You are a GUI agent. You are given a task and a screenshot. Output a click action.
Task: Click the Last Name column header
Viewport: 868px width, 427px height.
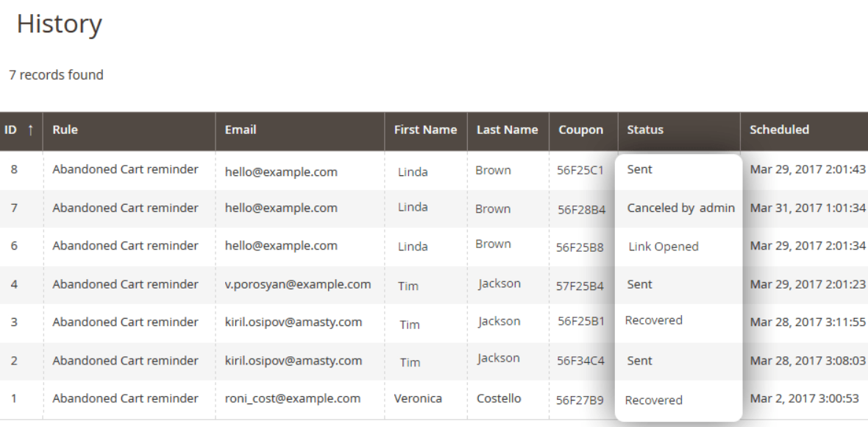[507, 130]
